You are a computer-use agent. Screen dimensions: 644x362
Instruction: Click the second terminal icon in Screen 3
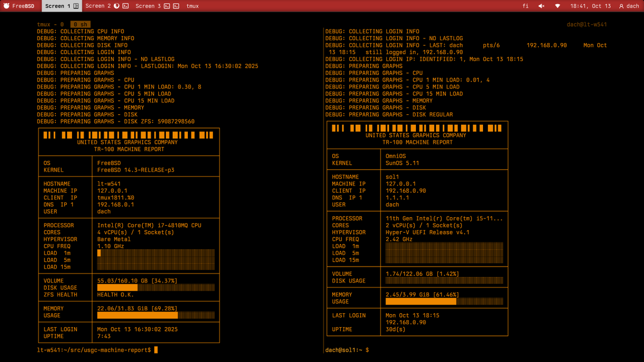175,6
